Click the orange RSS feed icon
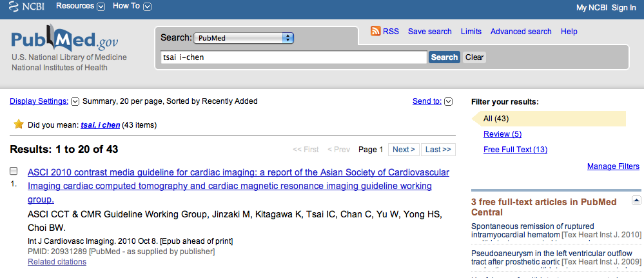 tap(375, 31)
